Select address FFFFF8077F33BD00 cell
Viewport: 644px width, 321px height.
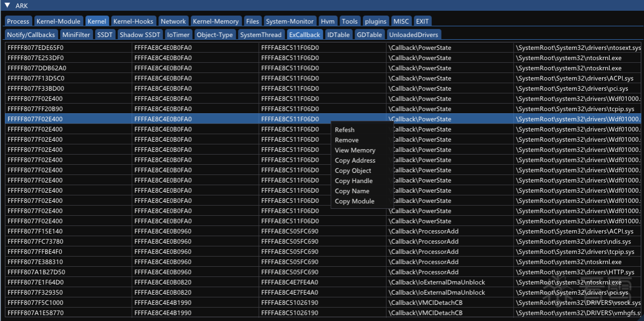click(69, 89)
